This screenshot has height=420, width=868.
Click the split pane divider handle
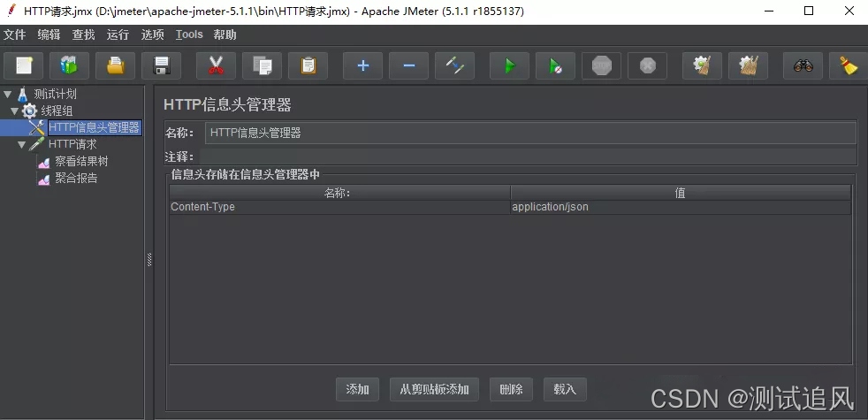pos(149,260)
